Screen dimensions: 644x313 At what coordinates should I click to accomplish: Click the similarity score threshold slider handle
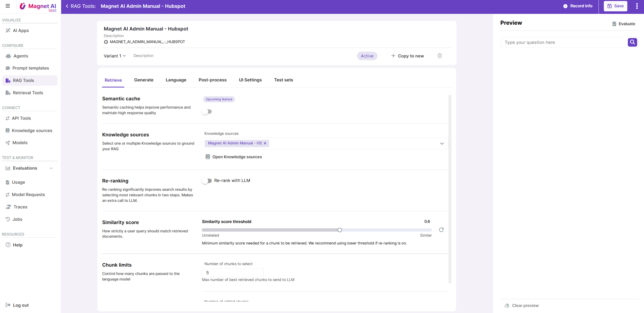tap(340, 230)
